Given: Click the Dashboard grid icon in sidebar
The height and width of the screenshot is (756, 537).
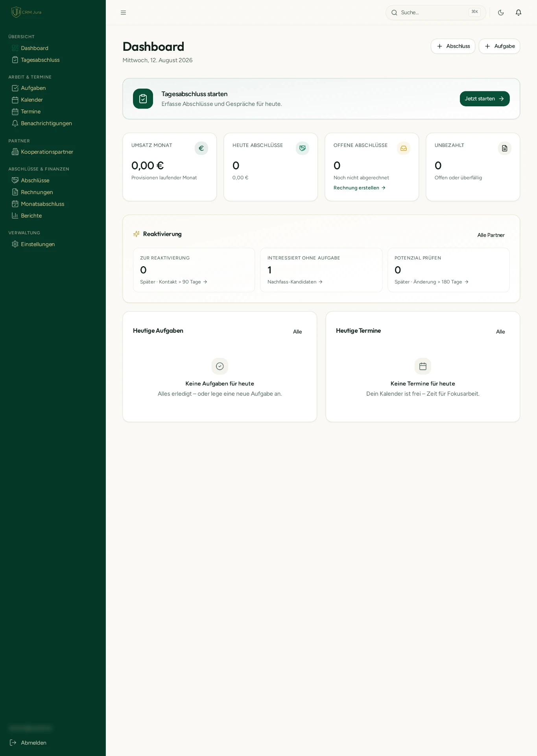Looking at the screenshot, I should pyautogui.click(x=15, y=48).
